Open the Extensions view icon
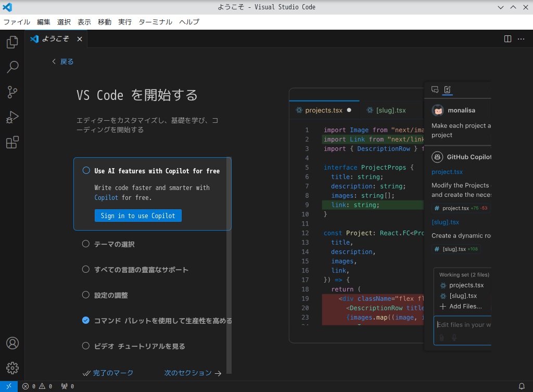The image size is (533, 392). [12, 142]
